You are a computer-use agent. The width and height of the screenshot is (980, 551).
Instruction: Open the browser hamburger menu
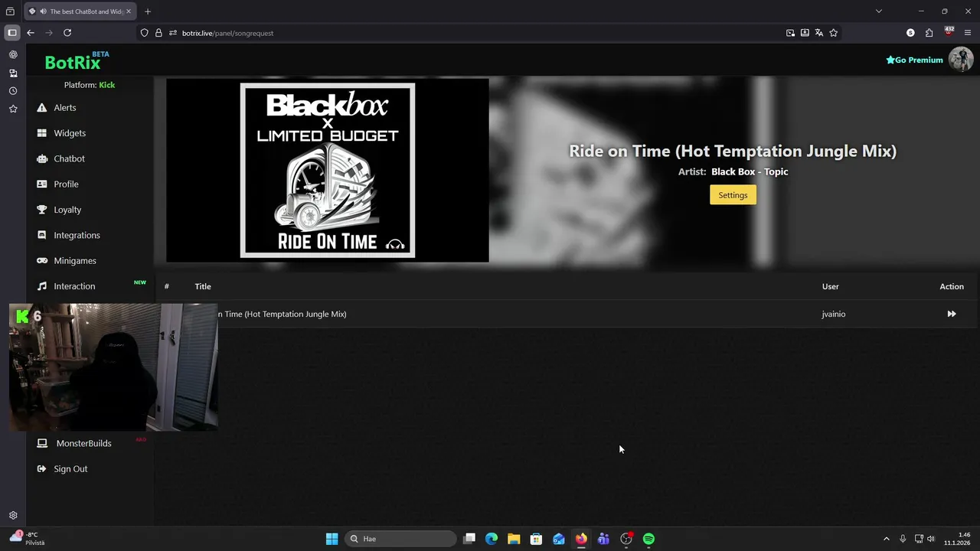tap(968, 33)
